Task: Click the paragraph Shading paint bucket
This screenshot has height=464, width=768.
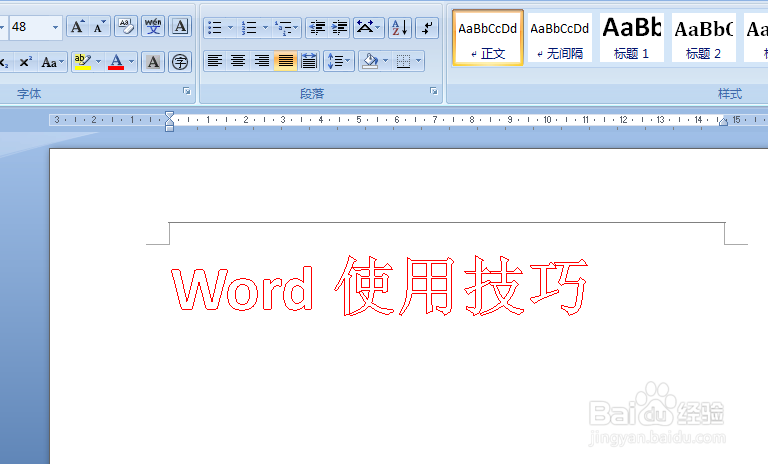Action: tap(369, 61)
